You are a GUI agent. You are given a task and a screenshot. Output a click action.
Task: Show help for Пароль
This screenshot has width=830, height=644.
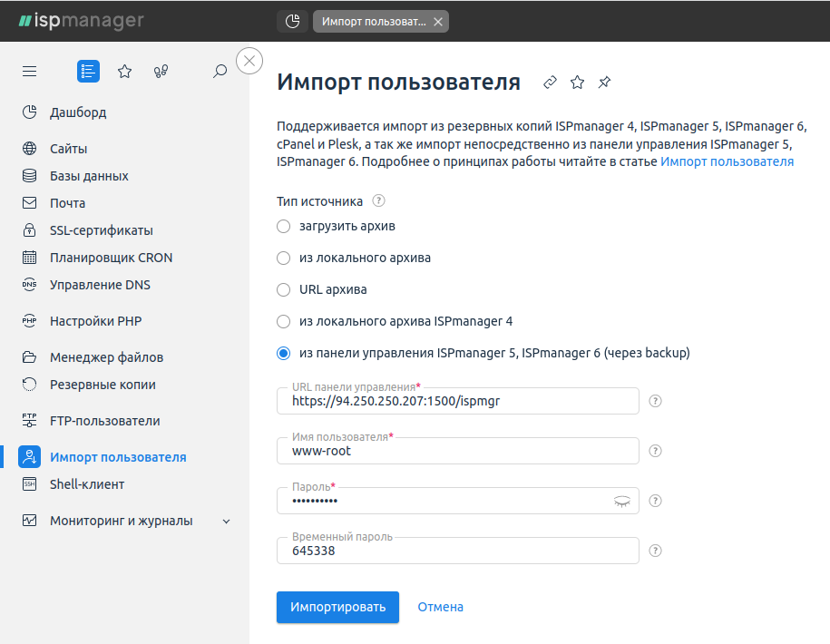point(655,501)
